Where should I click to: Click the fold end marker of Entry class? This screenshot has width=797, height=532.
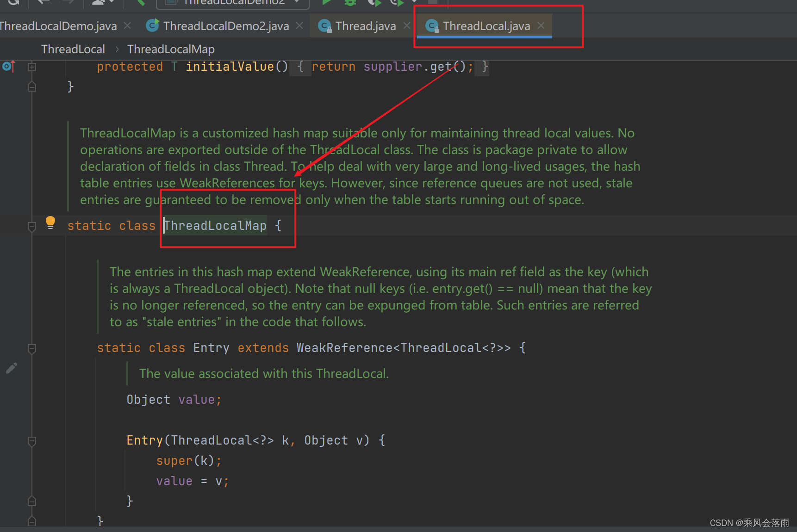32,521
